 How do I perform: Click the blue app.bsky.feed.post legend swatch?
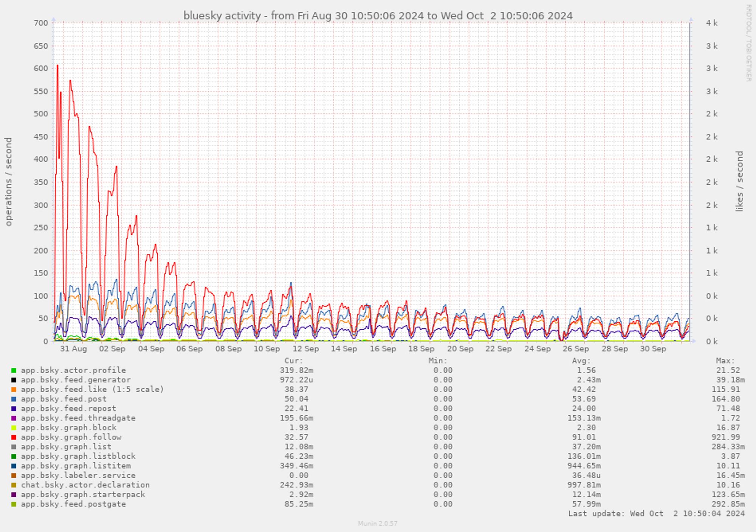click(x=14, y=399)
